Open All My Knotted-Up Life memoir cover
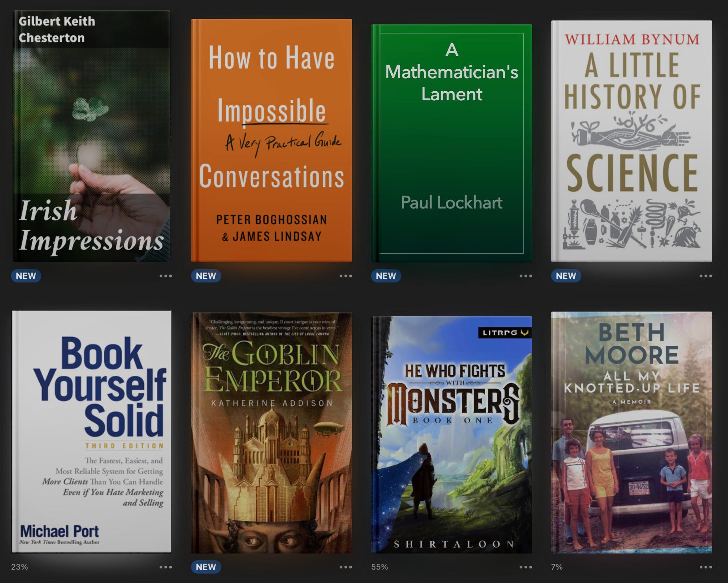Screen dimensions: 728x583 (632, 432)
